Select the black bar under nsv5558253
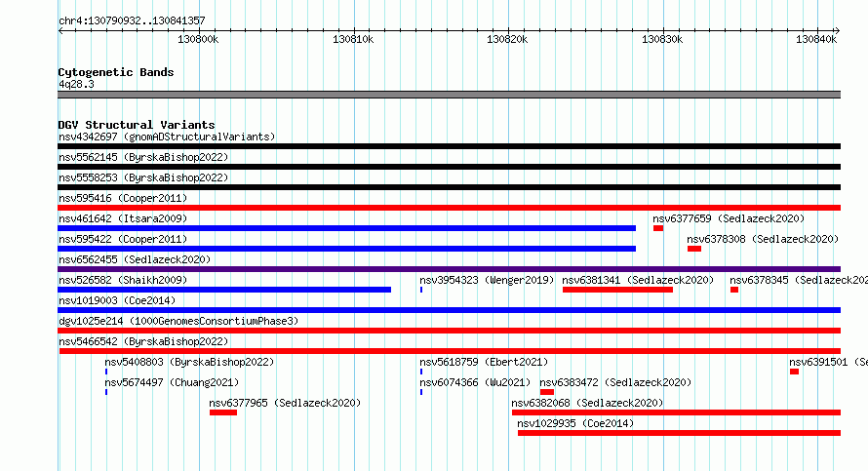Screen dimensions: 868x471 point(449,187)
